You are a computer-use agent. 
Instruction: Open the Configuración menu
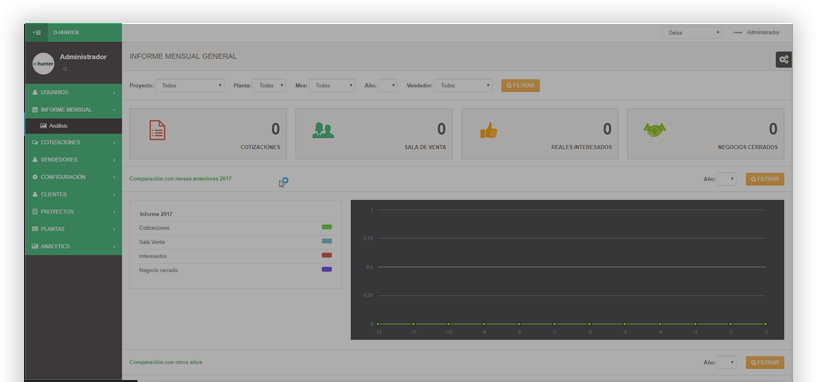point(73,177)
